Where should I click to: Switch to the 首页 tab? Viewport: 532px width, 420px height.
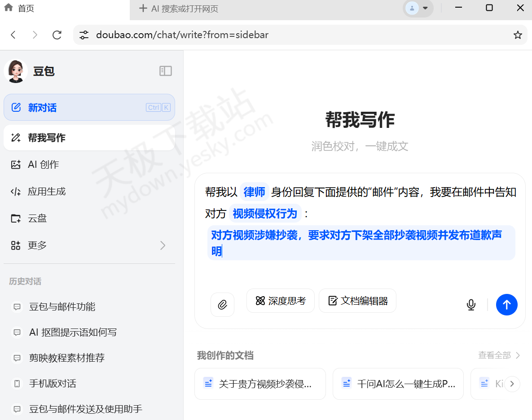[x=19, y=8]
